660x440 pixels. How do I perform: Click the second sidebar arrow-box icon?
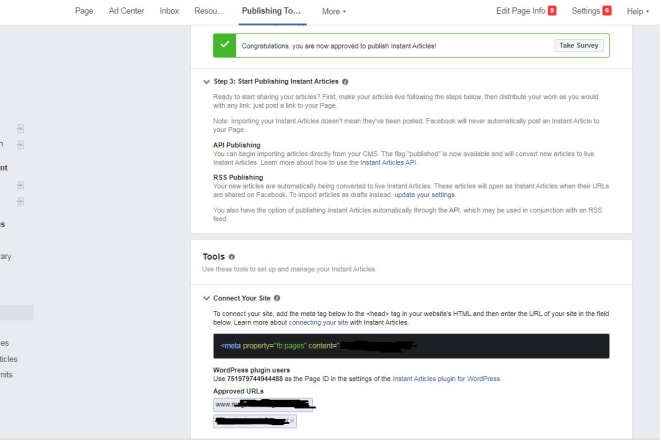point(20,145)
